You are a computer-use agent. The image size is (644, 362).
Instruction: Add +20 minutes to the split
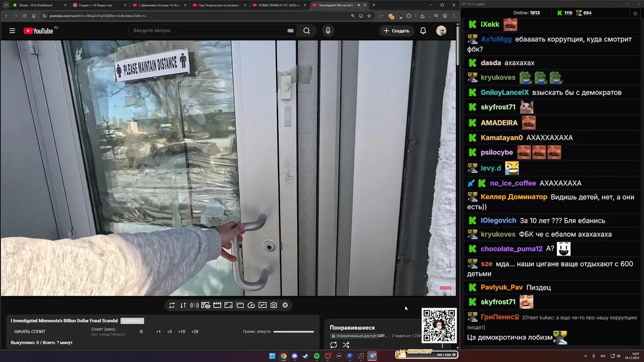pos(195,332)
